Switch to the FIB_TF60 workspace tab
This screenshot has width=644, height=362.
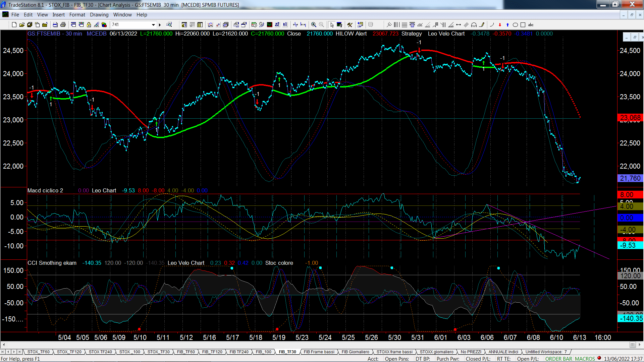coord(186,352)
